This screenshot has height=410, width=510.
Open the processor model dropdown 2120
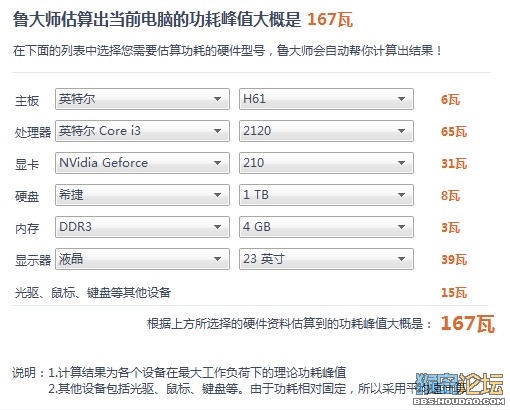coord(326,131)
